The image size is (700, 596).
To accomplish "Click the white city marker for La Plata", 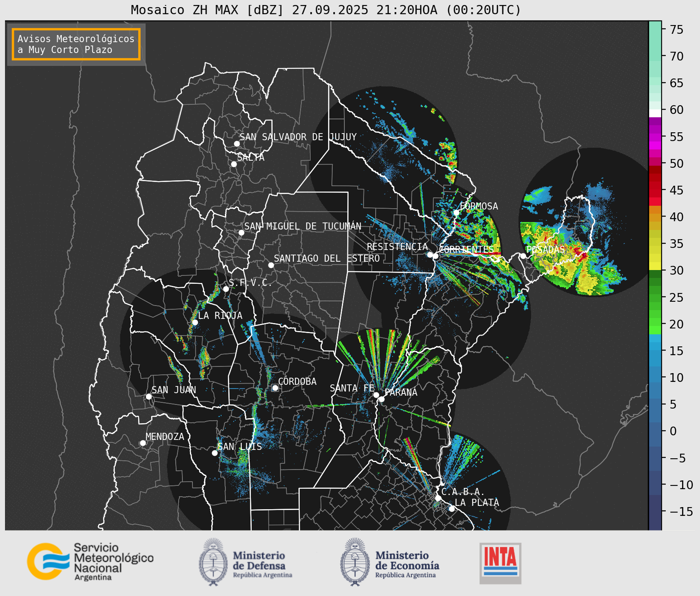I will pyautogui.click(x=452, y=509).
